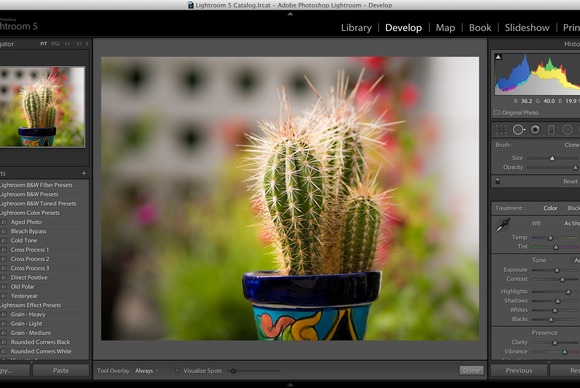Viewport: 580px width, 388px height.
Task: Choose Color treatment
Action: 550,208
